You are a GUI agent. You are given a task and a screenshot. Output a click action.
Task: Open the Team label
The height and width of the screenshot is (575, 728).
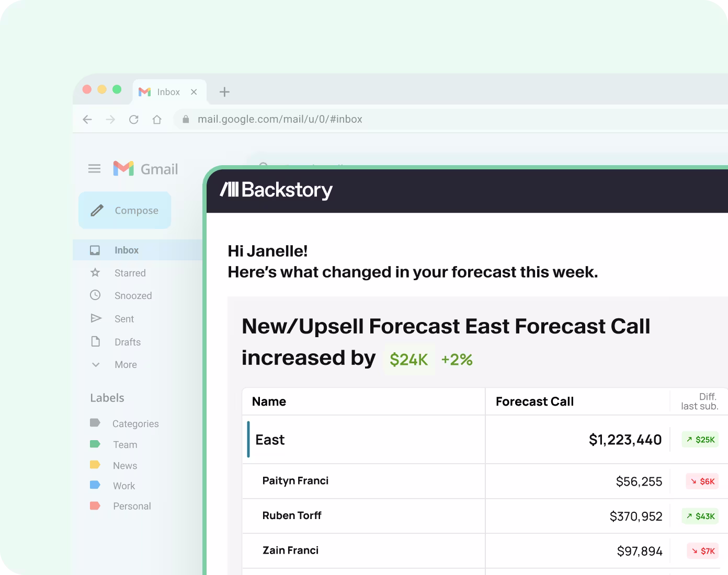126,445
